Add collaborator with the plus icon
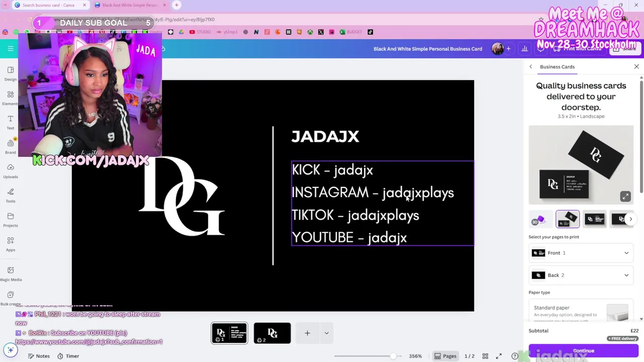Viewport: 644px width, 362px height. [508, 49]
